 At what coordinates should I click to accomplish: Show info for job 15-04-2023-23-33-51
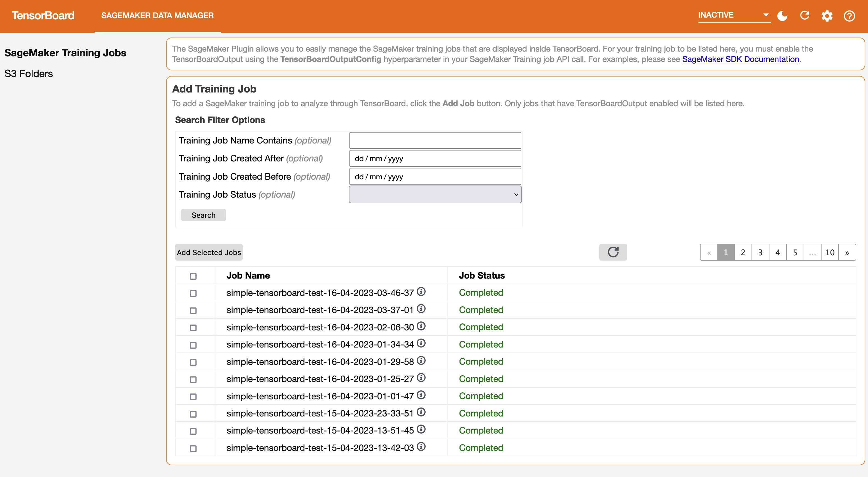pyautogui.click(x=421, y=412)
